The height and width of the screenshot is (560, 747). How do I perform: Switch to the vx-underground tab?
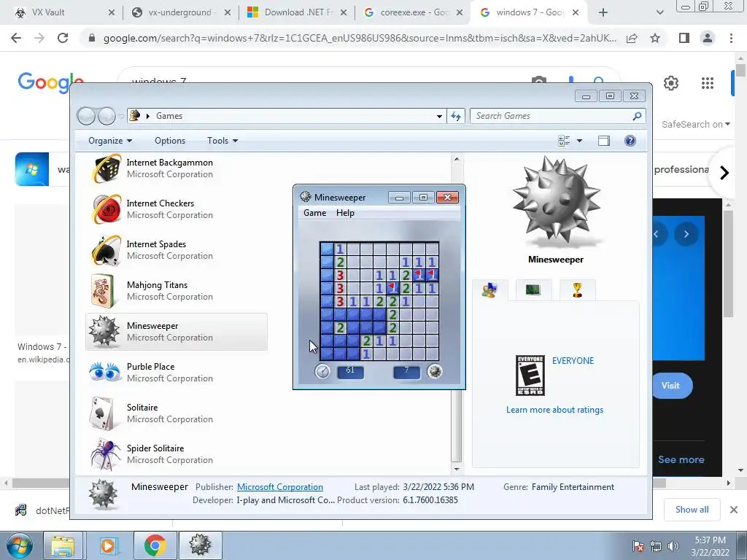[180, 12]
